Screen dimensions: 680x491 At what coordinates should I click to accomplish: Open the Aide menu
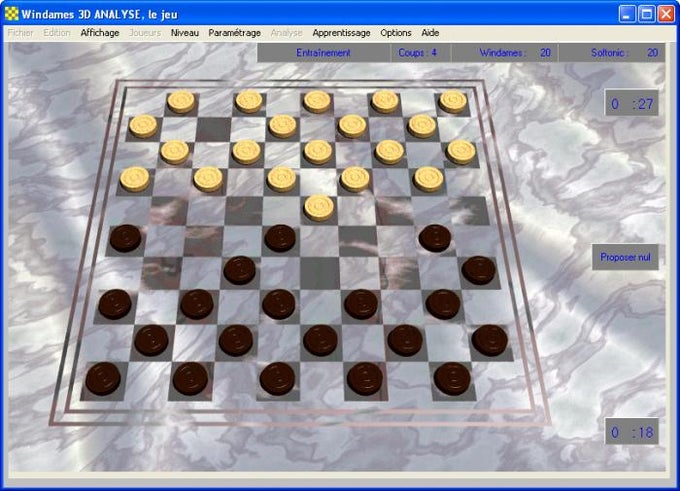pos(430,33)
